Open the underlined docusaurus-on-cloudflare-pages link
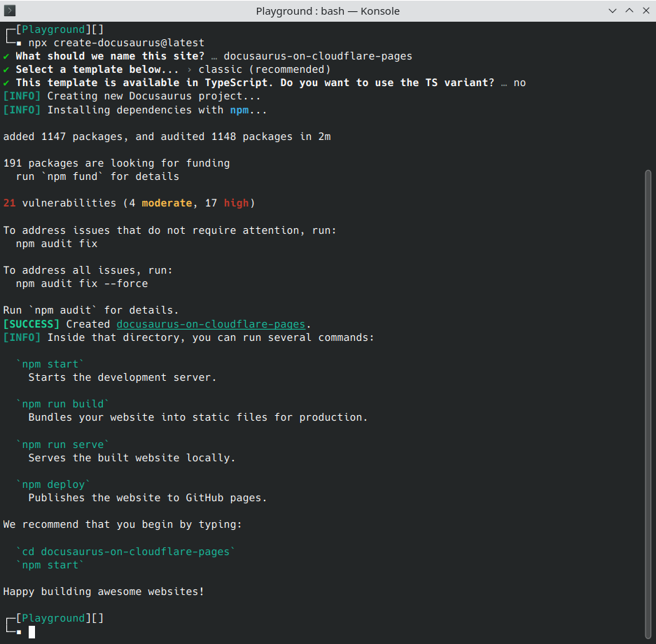 click(x=211, y=324)
